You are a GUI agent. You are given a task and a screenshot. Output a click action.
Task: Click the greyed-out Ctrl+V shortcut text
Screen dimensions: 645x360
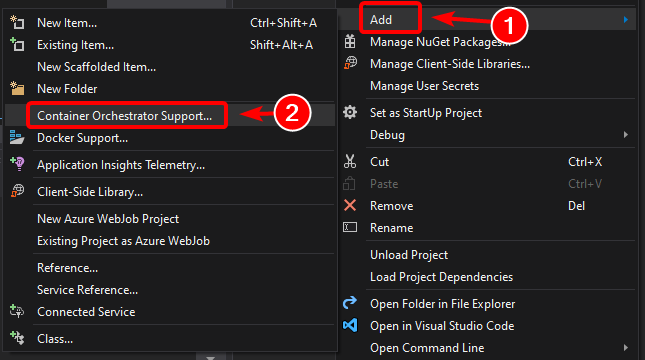tap(585, 183)
